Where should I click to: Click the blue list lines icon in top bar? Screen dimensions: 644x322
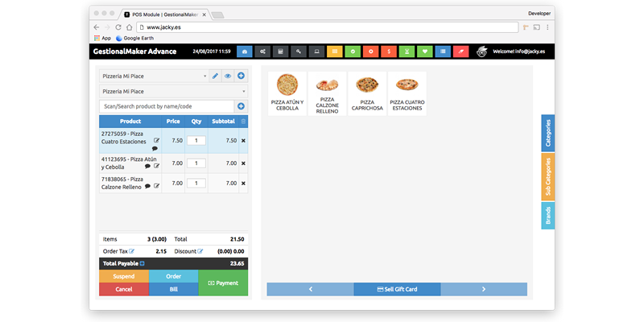[443, 52]
